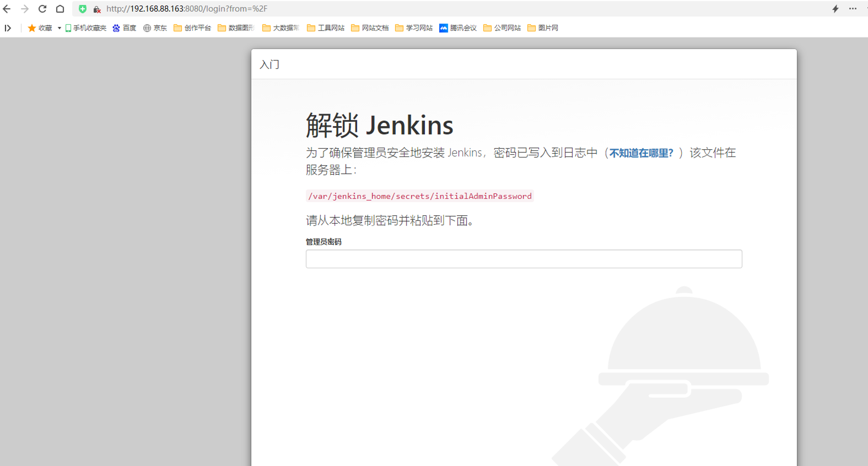Open the 手机收藏夹 bookmark

[x=86, y=28]
